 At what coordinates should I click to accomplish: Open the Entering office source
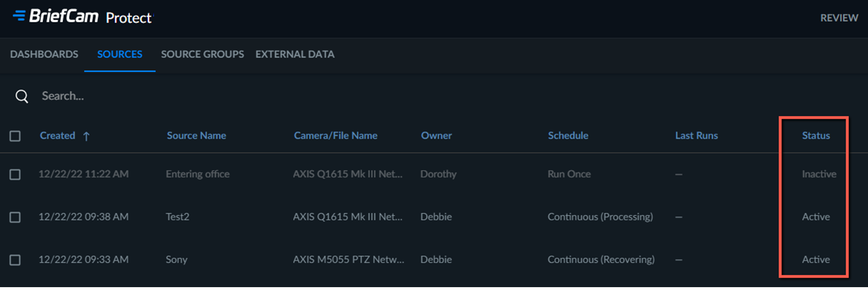point(198,174)
